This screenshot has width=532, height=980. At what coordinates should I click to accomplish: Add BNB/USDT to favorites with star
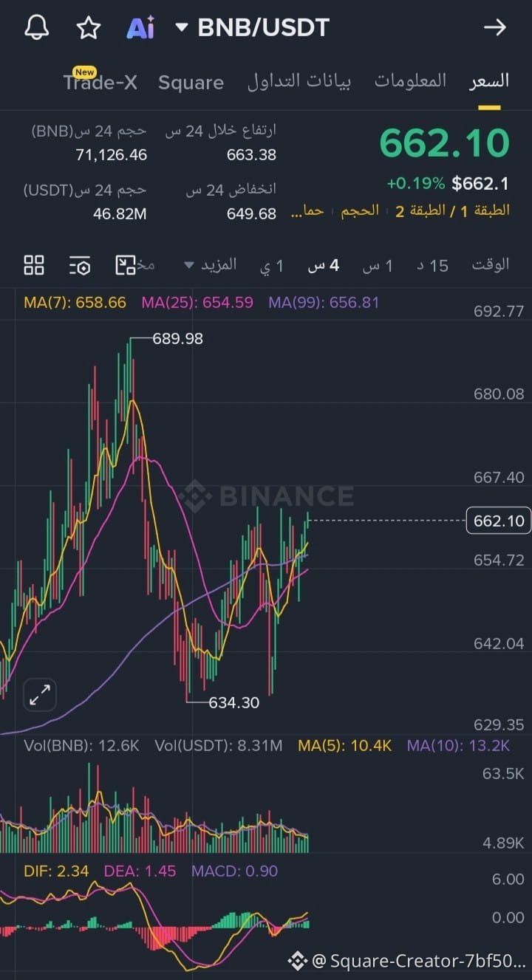coord(89,28)
